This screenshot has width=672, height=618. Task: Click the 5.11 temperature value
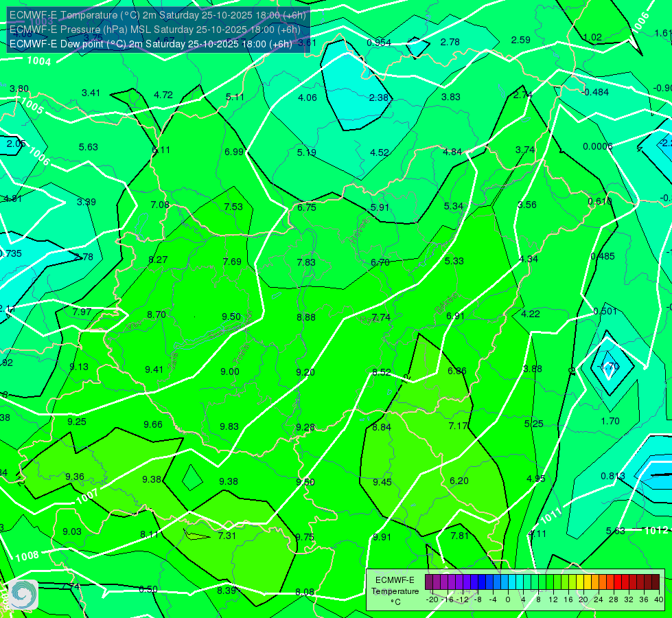235,97
